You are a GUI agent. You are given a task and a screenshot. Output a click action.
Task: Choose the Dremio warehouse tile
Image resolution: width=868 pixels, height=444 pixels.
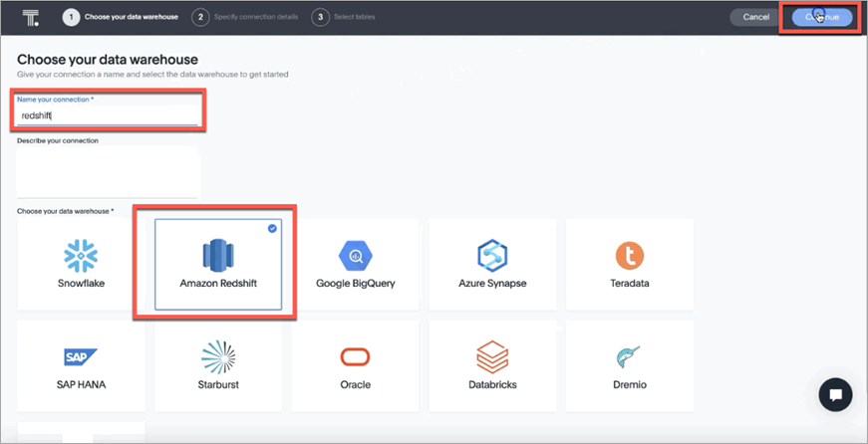pyautogui.click(x=630, y=366)
